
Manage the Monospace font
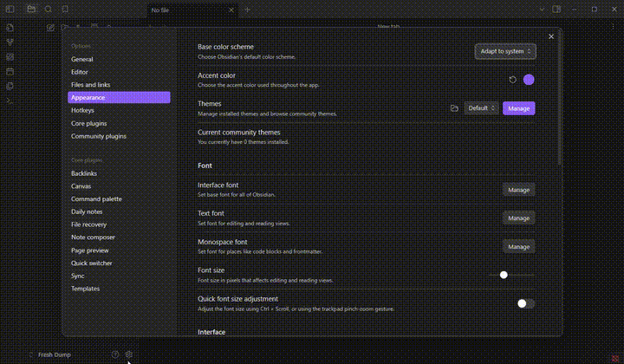(x=518, y=247)
